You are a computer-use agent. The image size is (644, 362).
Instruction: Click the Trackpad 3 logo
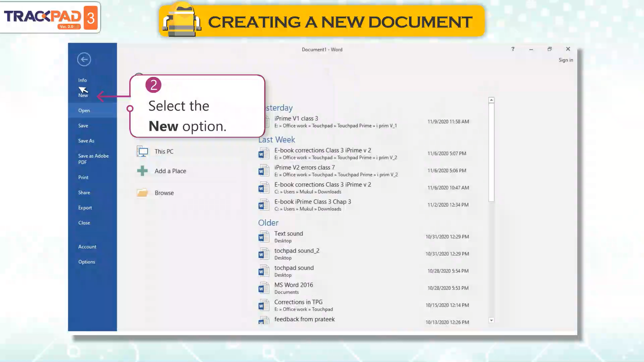50,17
